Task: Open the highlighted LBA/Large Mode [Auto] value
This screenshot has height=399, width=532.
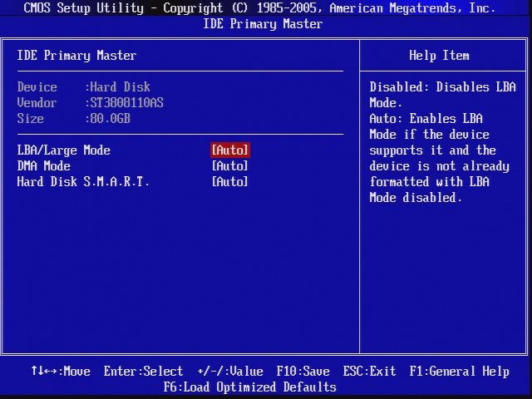Action: pos(229,150)
